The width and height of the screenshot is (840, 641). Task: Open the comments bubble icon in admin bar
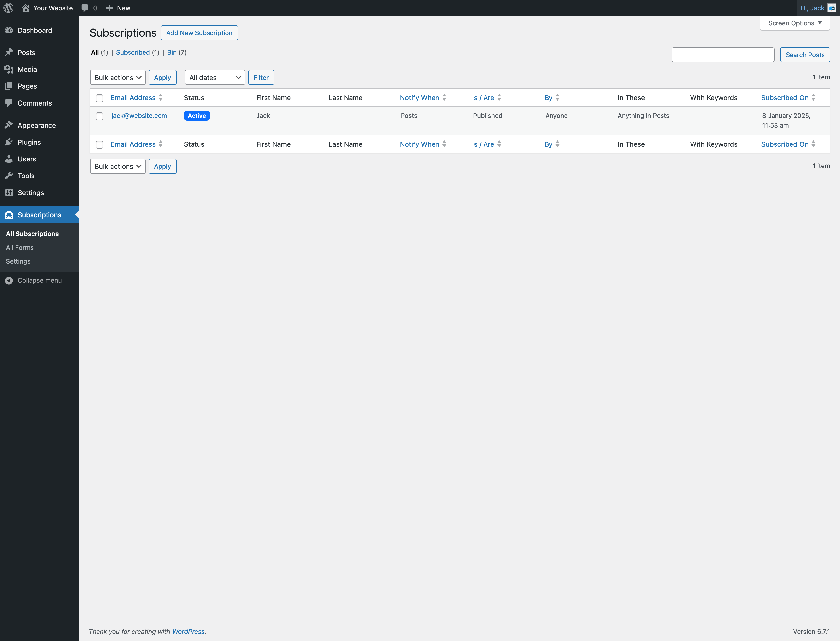coord(85,8)
